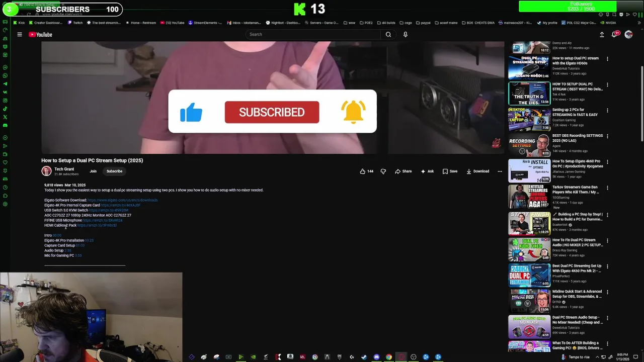The image size is (644, 362).
Task: Open options for Tarkov Streamers video
Action: pyautogui.click(x=607, y=188)
